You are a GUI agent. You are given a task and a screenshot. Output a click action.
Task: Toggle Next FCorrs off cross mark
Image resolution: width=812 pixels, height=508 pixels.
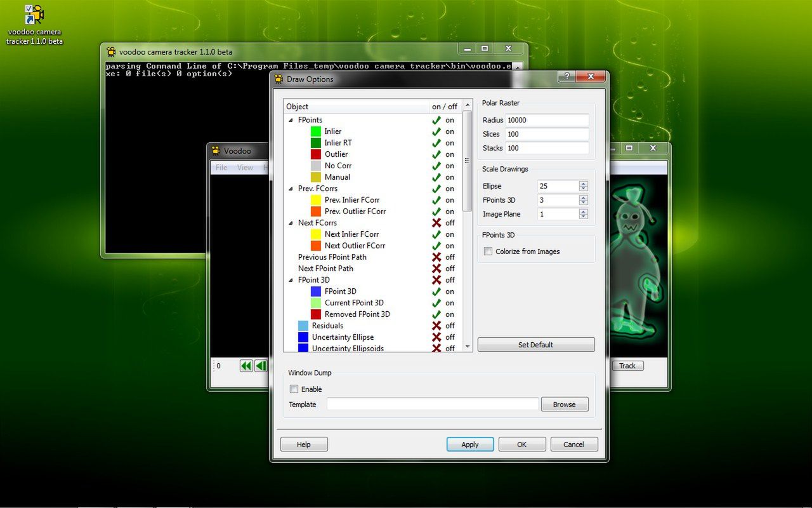[x=436, y=223]
